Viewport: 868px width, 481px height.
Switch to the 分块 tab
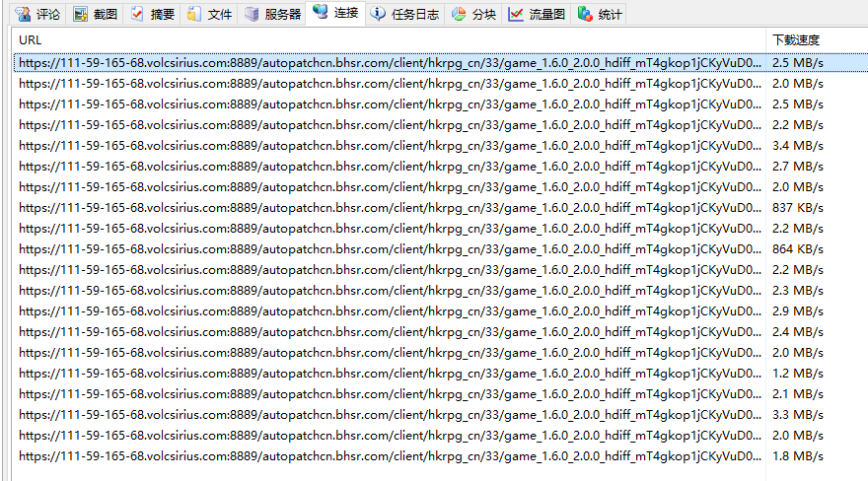(x=473, y=15)
